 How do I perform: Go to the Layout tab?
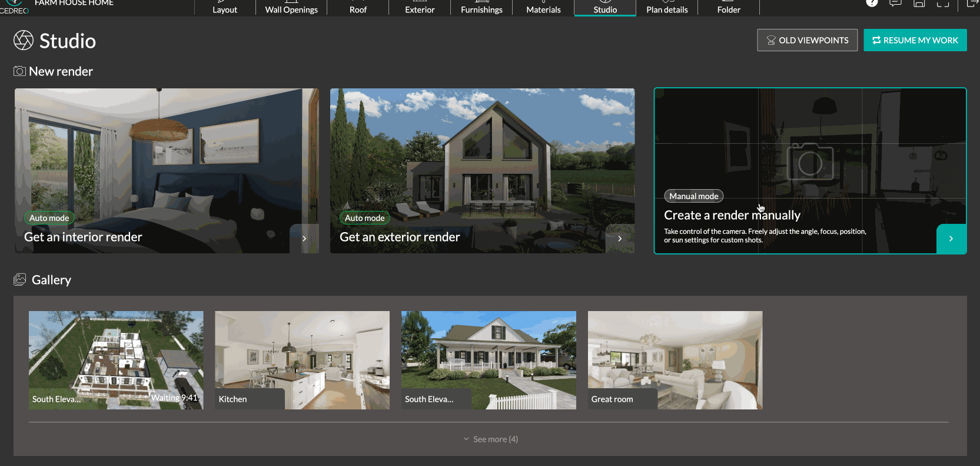[x=225, y=8]
